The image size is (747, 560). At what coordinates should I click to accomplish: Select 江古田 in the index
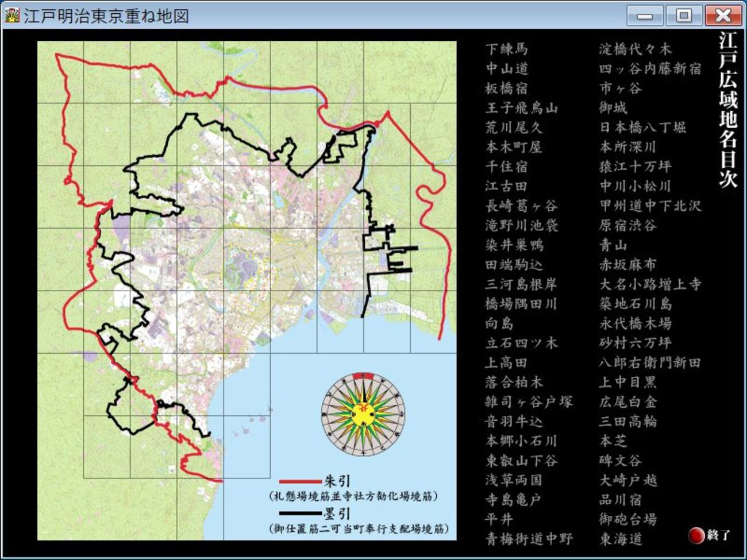(507, 186)
